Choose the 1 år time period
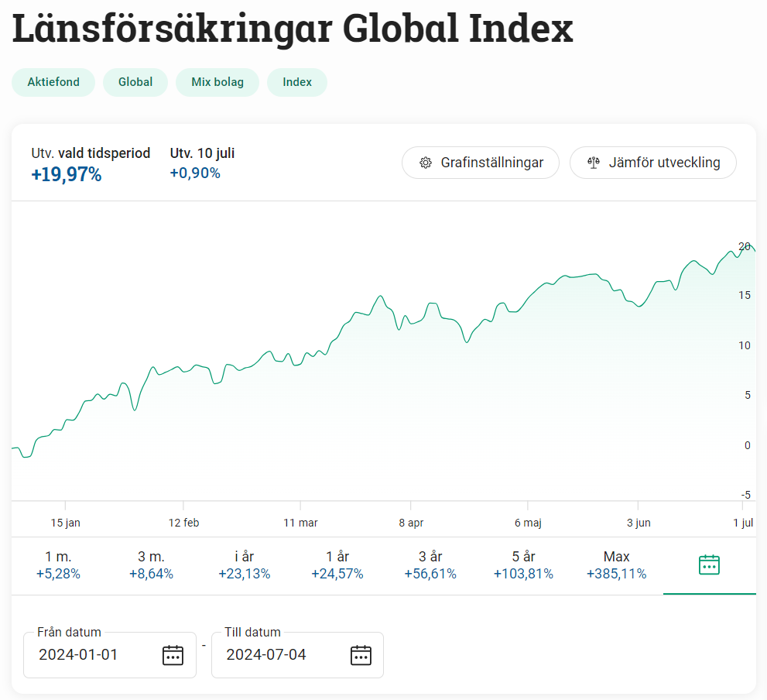Image resolution: width=767 pixels, height=700 pixels. (x=337, y=565)
